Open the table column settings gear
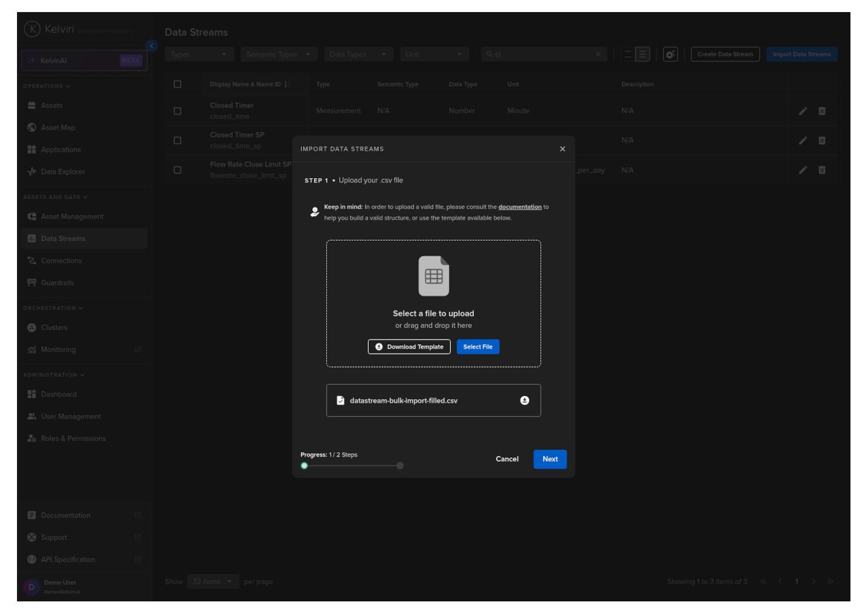The image size is (868, 614). click(670, 55)
